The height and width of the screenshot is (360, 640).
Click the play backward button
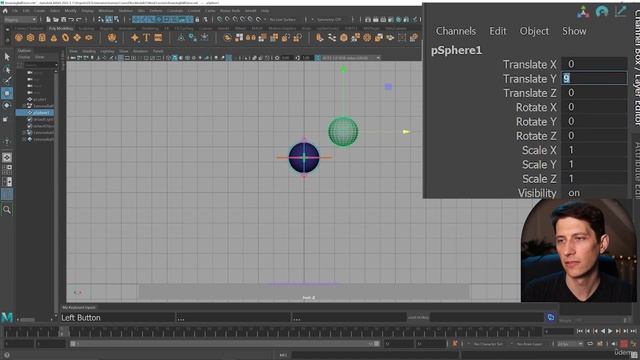(603, 331)
